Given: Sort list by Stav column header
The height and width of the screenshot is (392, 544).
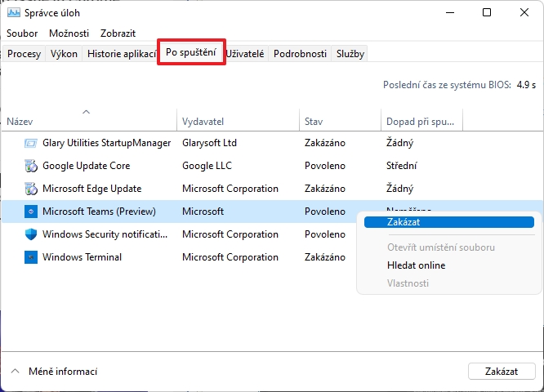Looking at the screenshot, I should [x=314, y=122].
